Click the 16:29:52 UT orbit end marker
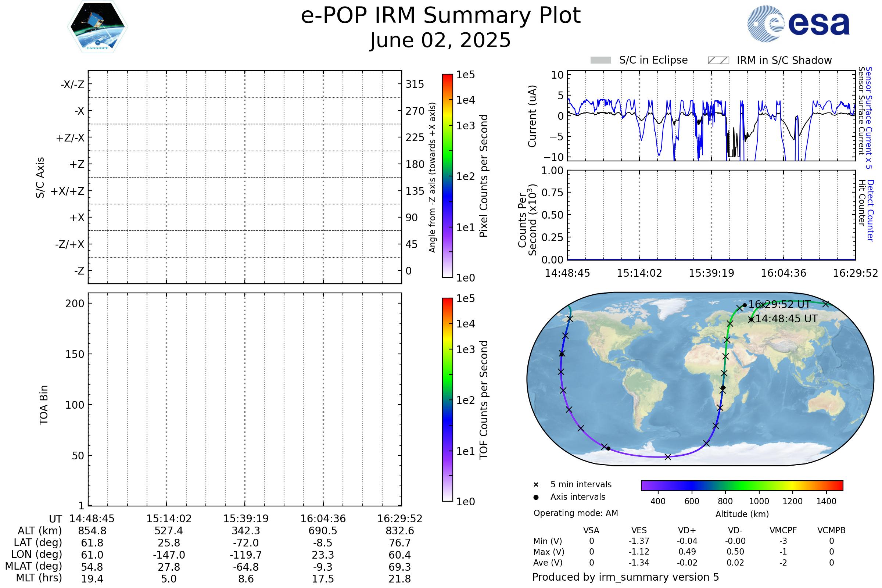The image size is (882, 588). pos(745,305)
